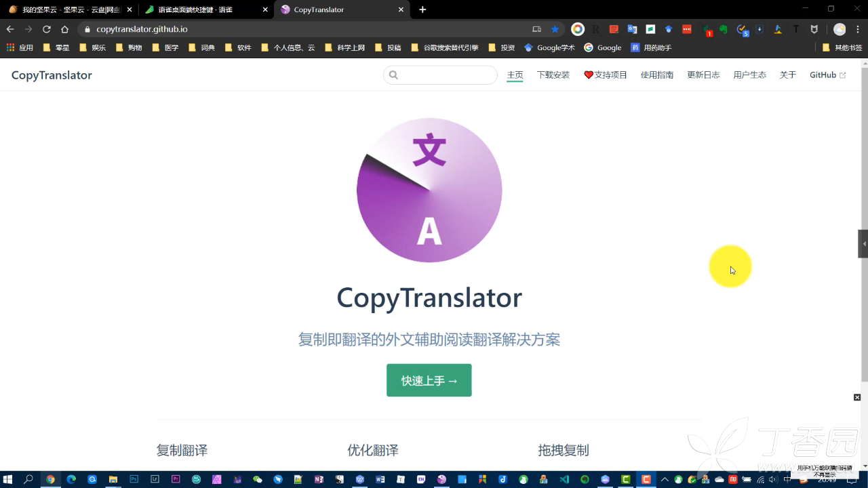
Task: Expand the 医学 bookmarks folder
Action: click(165, 47)
